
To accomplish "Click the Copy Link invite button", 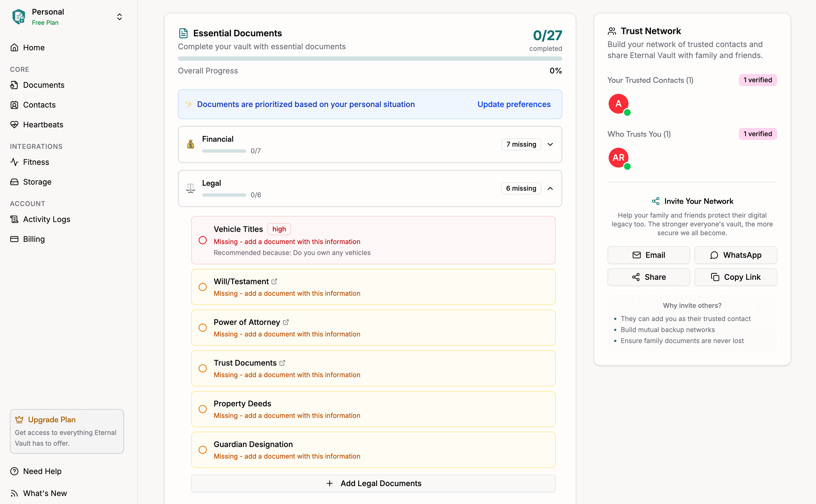I will point(735,277).
